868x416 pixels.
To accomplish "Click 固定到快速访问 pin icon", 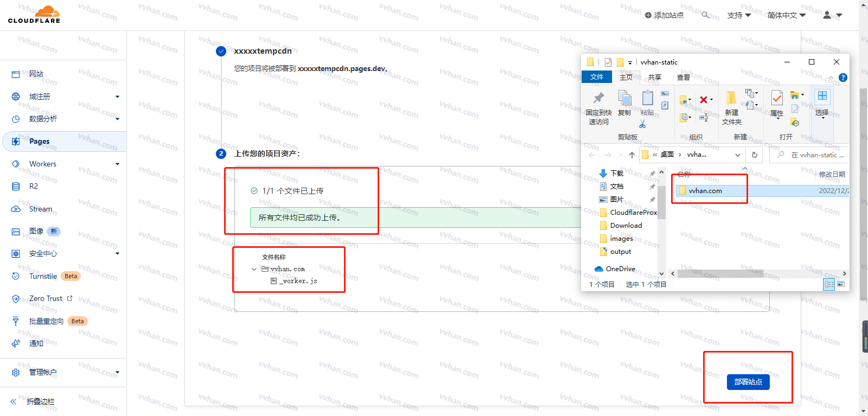I will pyautogui.click(x=599, y=98).
